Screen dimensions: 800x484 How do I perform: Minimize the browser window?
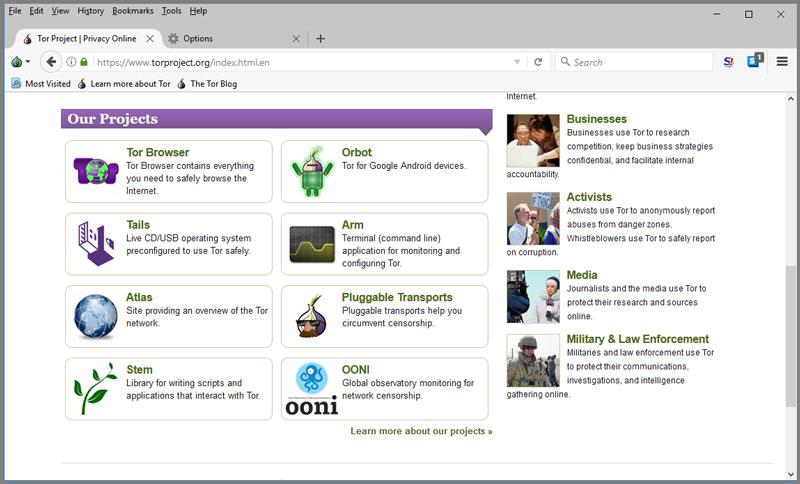click(717, 14)
